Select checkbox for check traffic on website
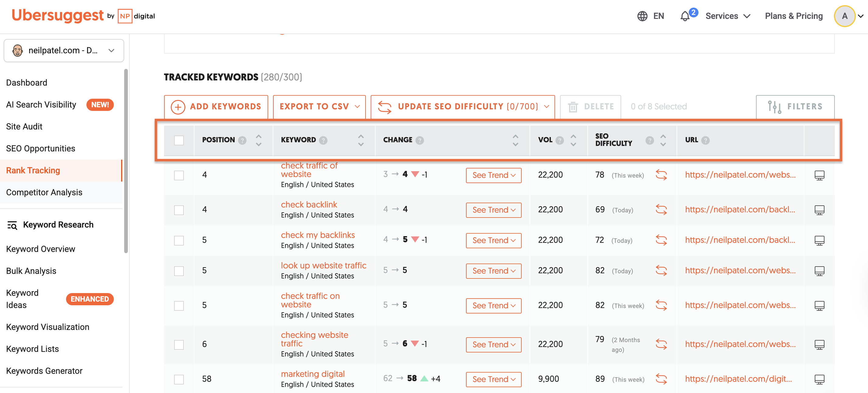This screenshot has height=393, width=868. (x=179, y=306)
